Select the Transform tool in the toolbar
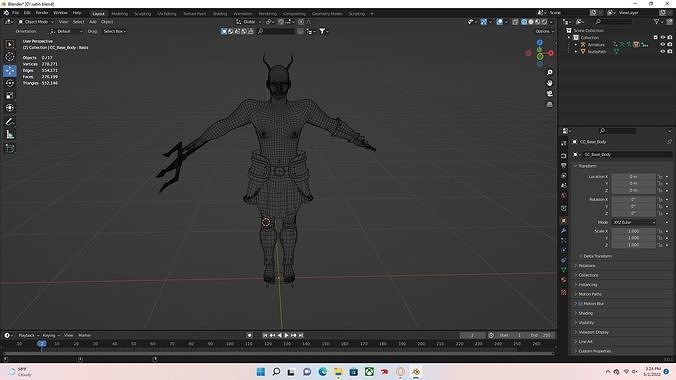676x380 pixels. point(9,108)
